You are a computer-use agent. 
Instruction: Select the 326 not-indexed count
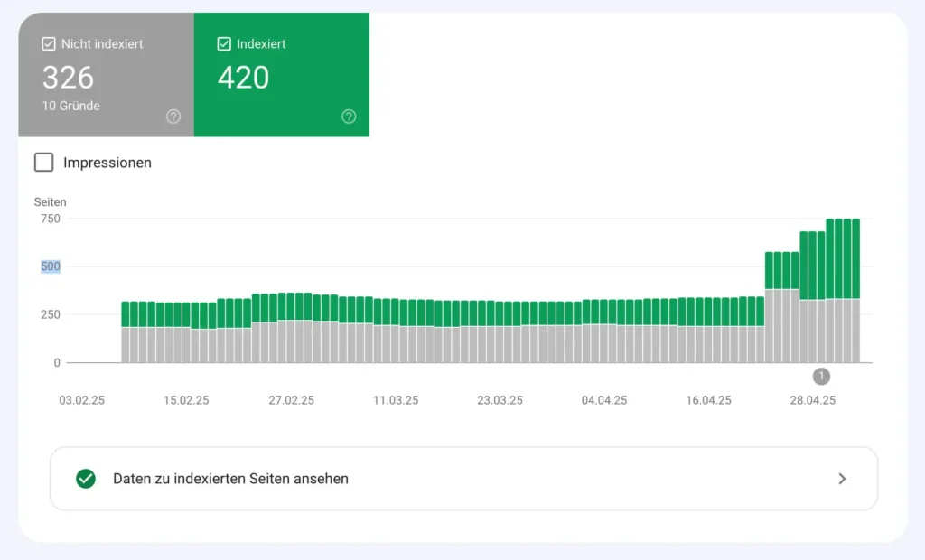point(68,78)
